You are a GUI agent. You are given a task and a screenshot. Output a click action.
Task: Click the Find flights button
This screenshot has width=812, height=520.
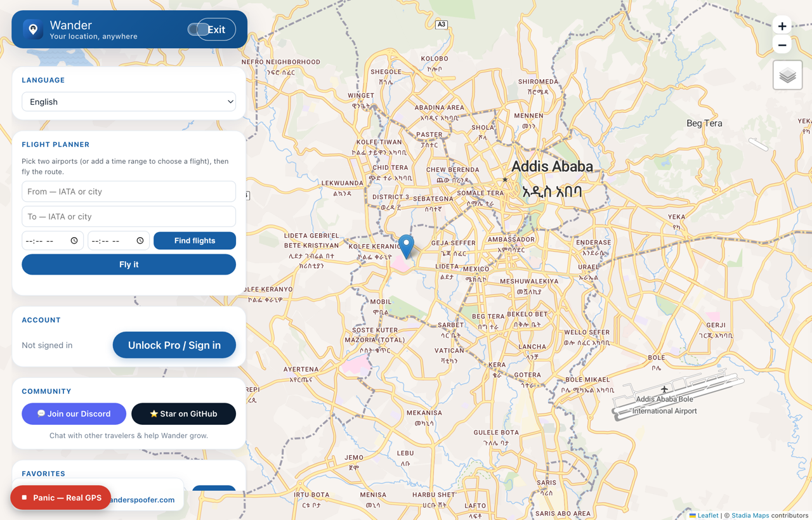[x=195, y=241]
